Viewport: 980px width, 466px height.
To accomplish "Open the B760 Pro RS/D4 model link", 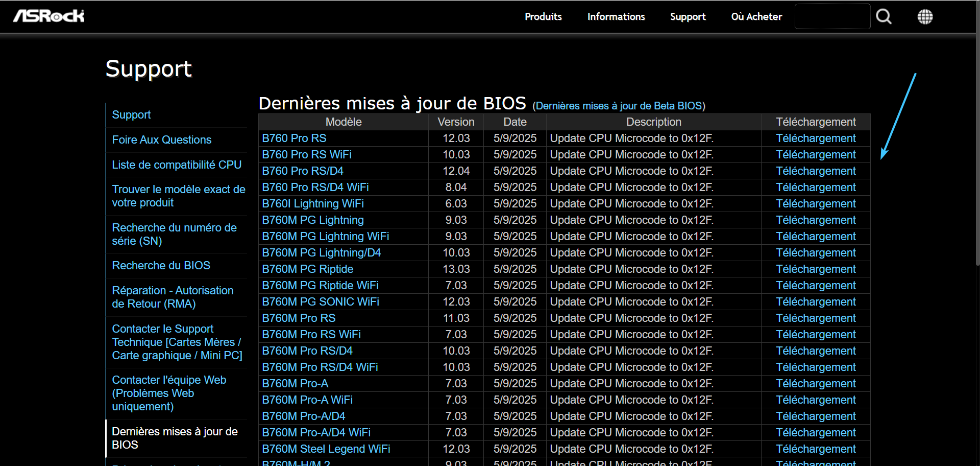I will [303, 171].
